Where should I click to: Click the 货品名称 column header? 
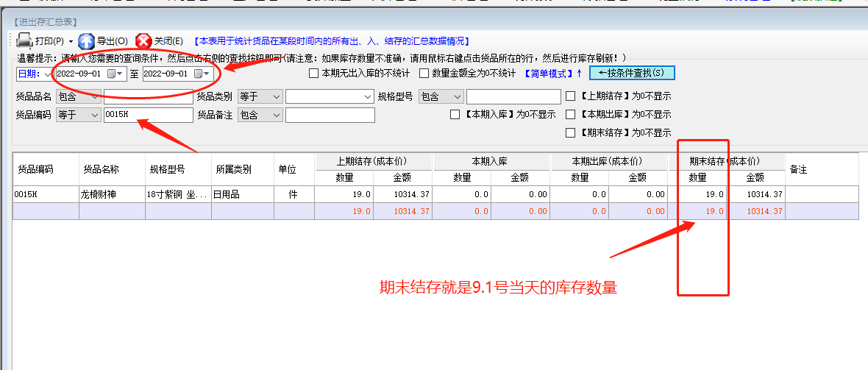point(112,169)
